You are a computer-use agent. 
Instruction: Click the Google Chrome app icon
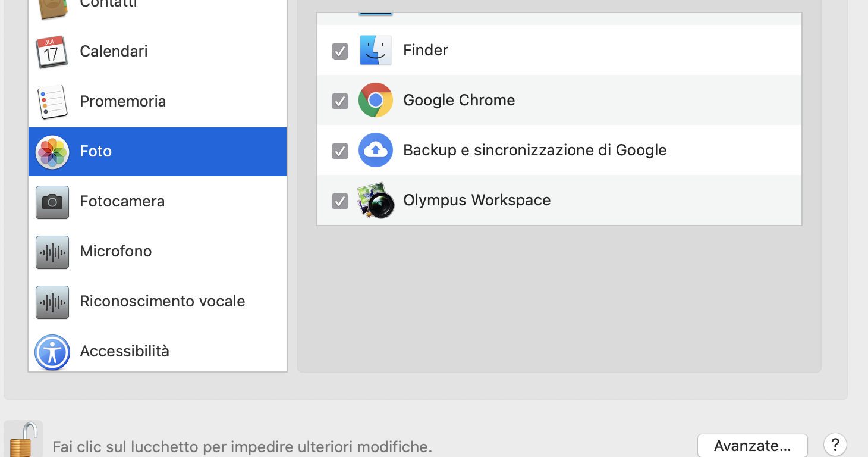[x=376, y=100]
